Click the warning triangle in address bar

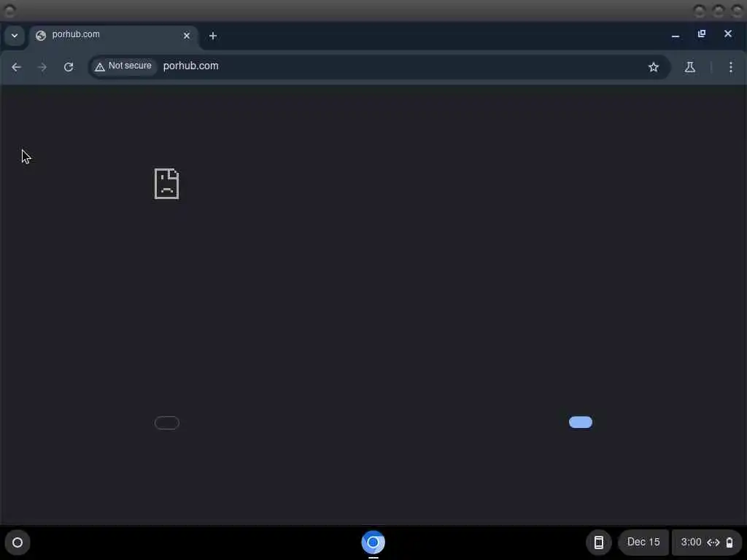(99, 67)
